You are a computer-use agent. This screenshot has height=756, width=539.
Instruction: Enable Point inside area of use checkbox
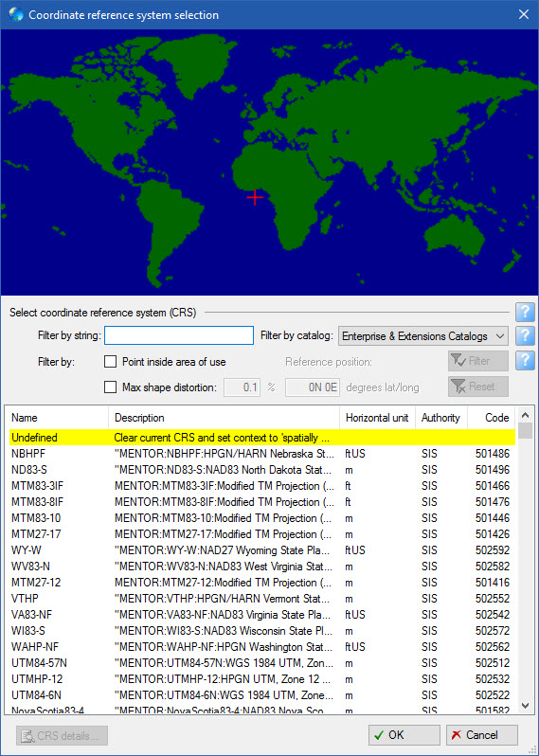111,362
